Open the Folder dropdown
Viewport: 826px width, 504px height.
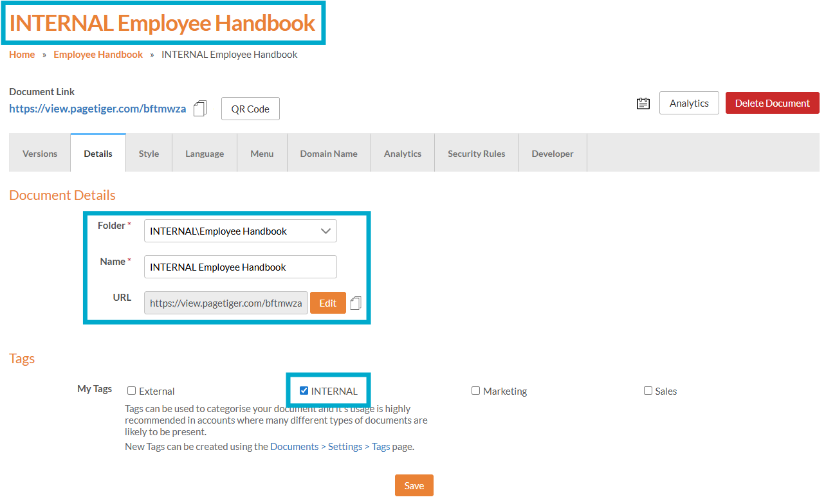[x=241, y=231]
